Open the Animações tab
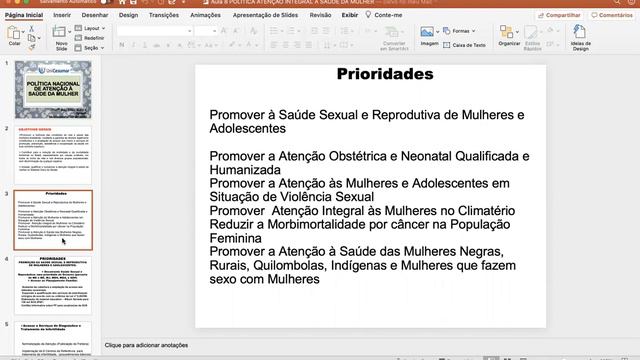Screen dimensions: 640x360 click(x=205, y=15)
